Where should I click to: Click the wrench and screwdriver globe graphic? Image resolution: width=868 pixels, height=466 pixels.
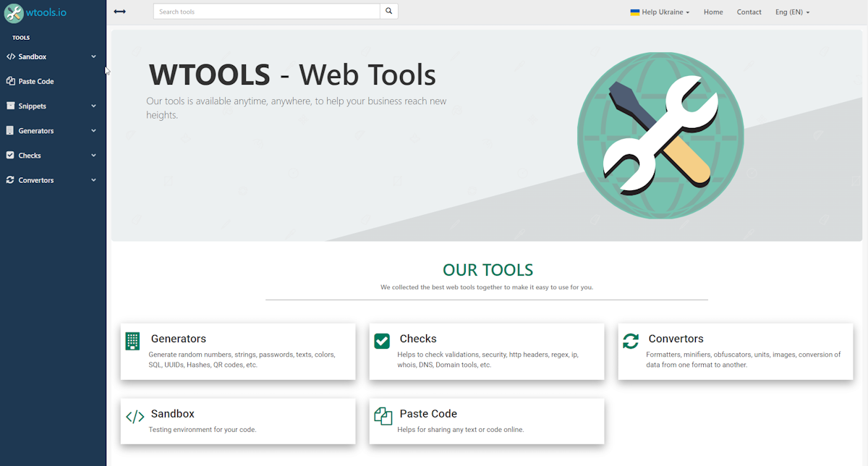tap(660, 135)
